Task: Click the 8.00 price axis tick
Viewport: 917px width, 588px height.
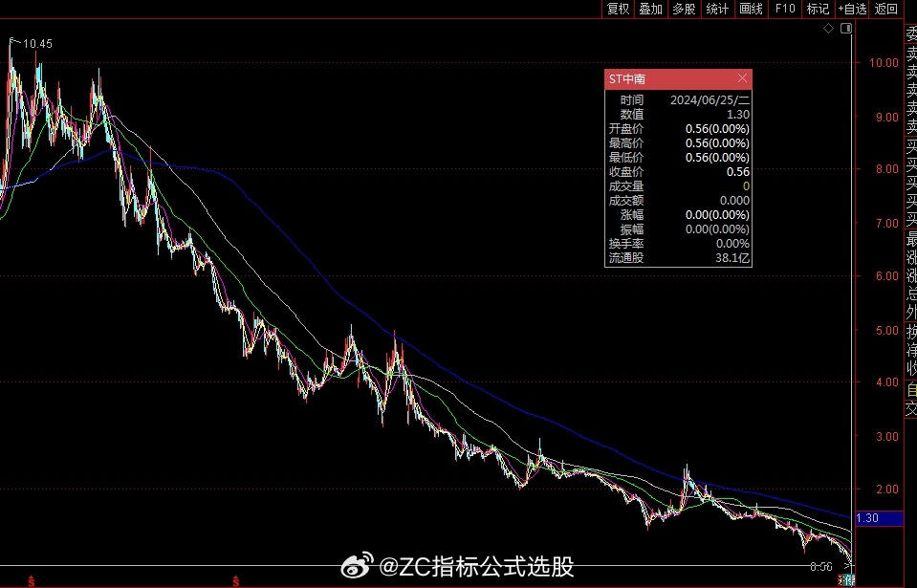Action: pos(886,169)
